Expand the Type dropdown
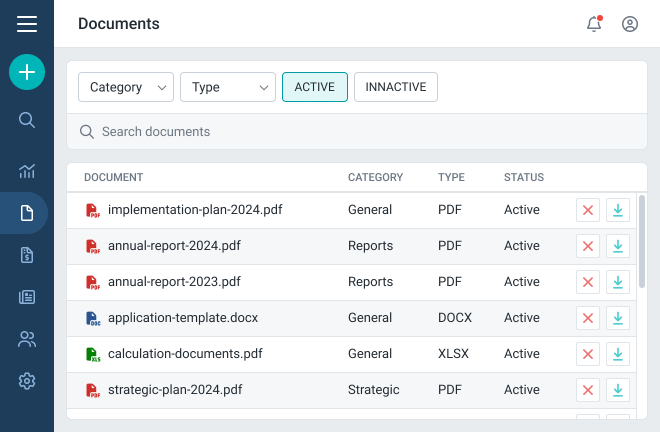660x432 pixels. click(x=228, y=87)
